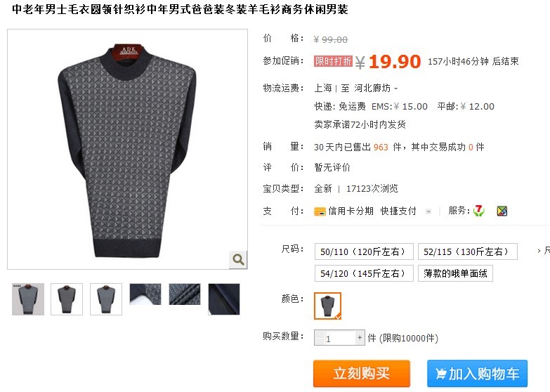Click the 7-day return service icon

click(479, 211)
